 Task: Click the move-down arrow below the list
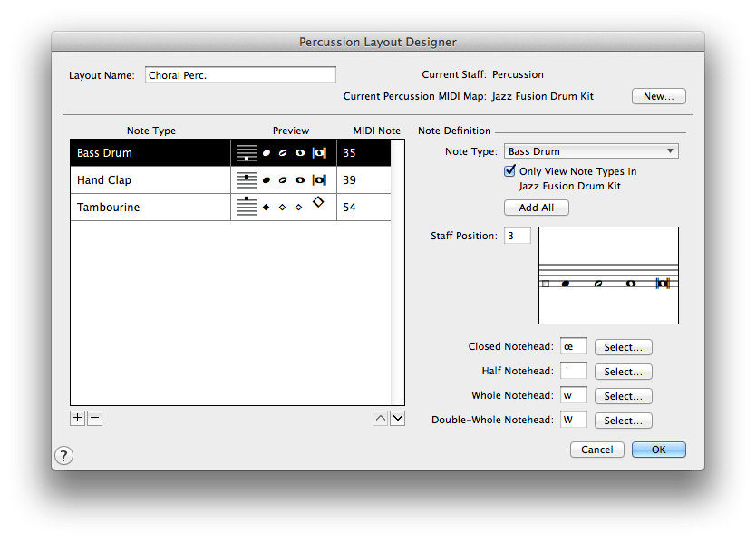coord(397,418)
